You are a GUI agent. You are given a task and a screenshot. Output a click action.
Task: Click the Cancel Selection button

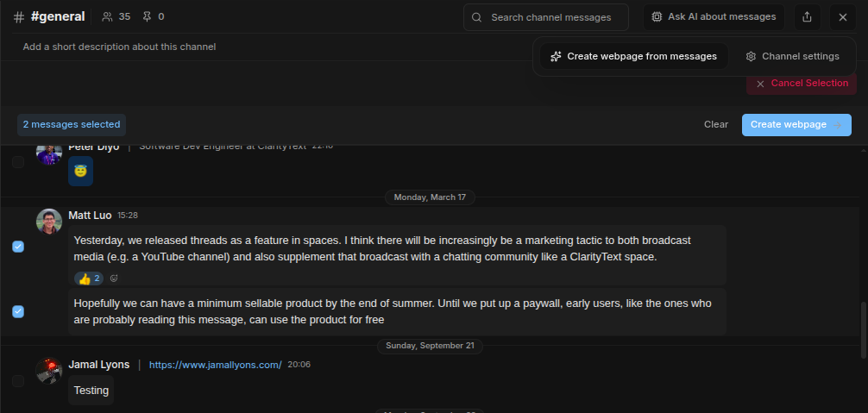(802, 84)
